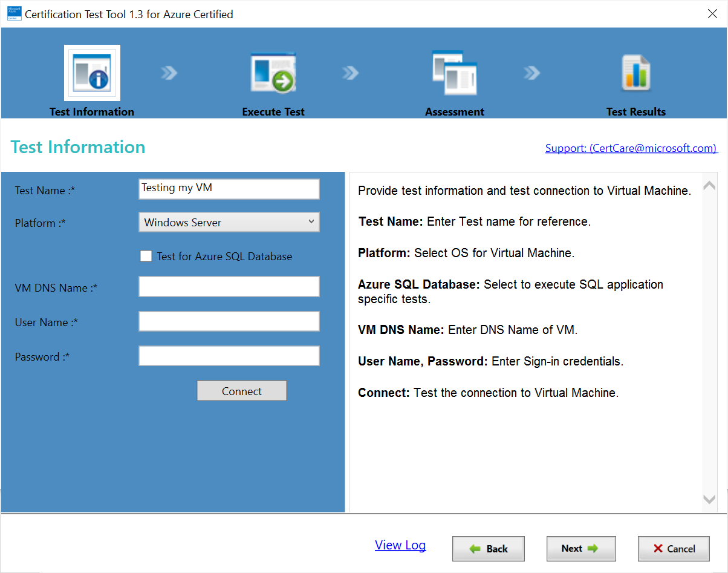Go to the Assessment step icon
The width and height of the screenshot is (728, 573).
pyautogui.click(x=455, y=73)
